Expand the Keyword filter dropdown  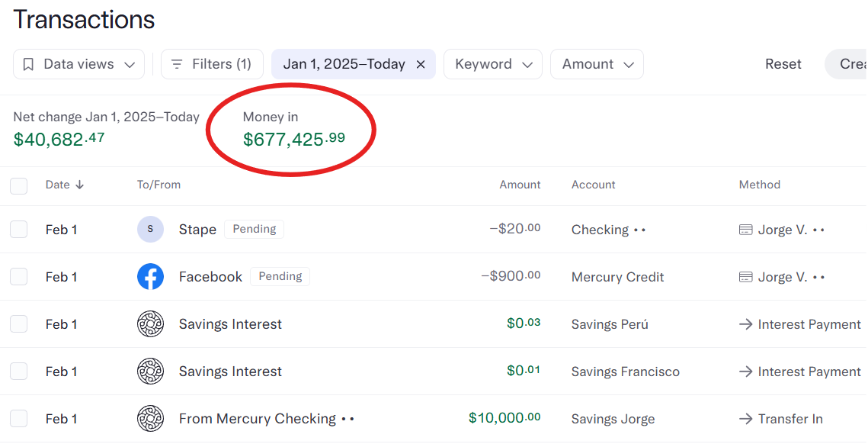pos(493,65)
